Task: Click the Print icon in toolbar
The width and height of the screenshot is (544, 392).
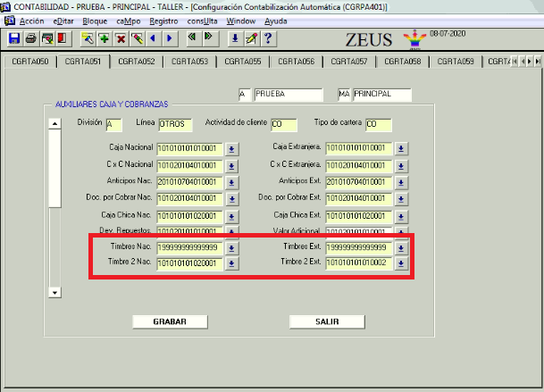Action: click(31, 38)
